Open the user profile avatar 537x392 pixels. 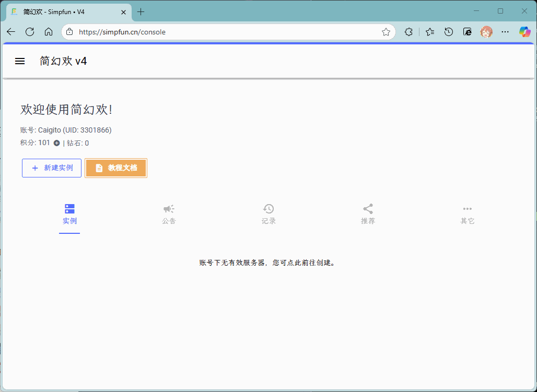point(486,32)
